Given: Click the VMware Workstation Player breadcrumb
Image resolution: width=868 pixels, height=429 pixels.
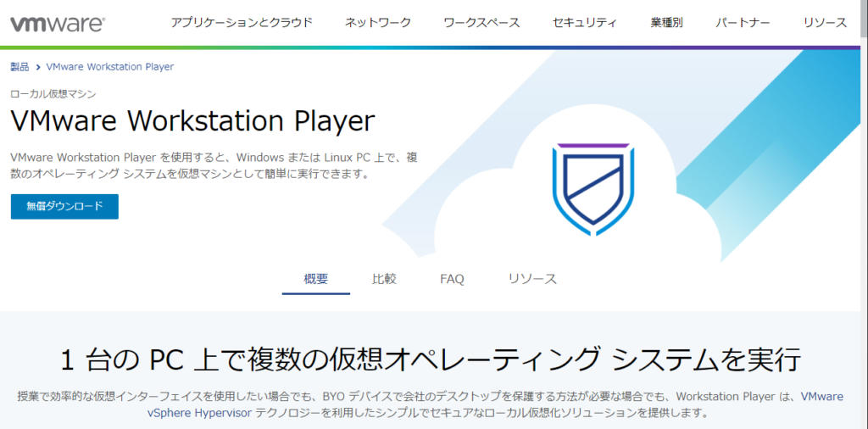Looking at the screenshot, I should click(110, 67).
